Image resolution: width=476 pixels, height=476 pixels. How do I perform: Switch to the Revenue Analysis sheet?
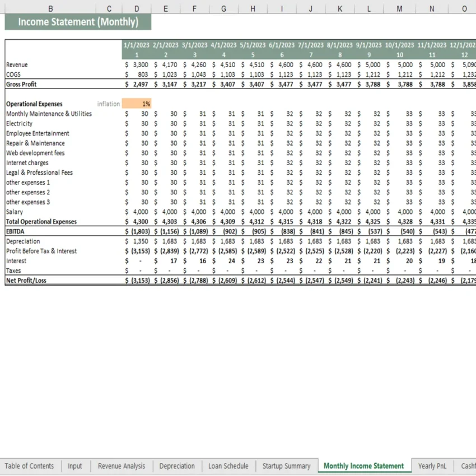point(121,465)
